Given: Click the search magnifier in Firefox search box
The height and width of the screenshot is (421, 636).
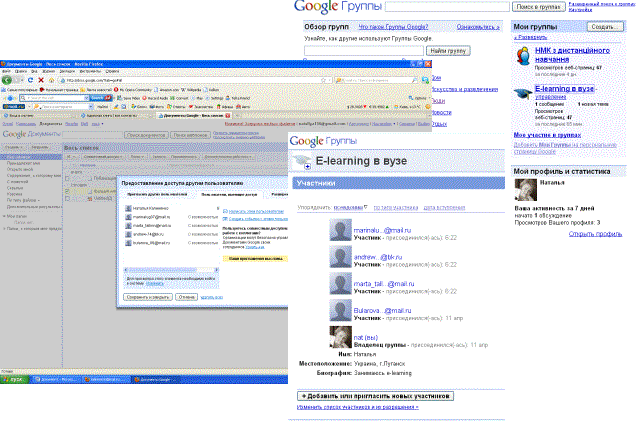Looking at the screenshot, I should pos(414,80).
